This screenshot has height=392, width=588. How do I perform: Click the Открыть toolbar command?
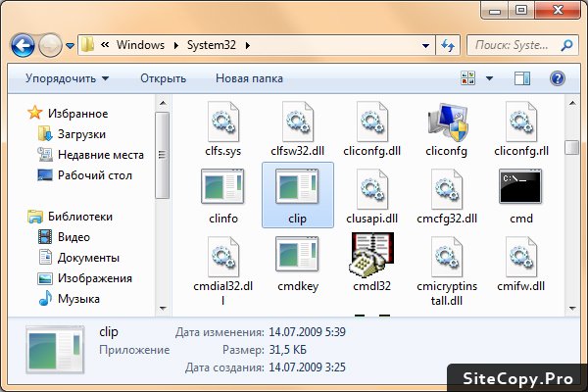point(163,78)
